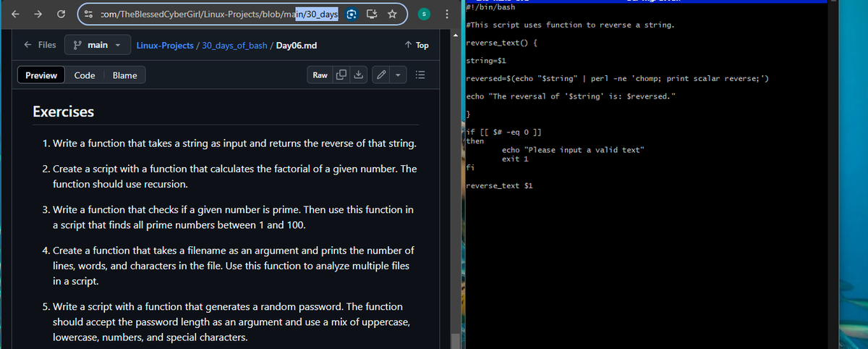Click exercise 1 about reversing a string
The image size is (868, 349).
tap(235, 143)
